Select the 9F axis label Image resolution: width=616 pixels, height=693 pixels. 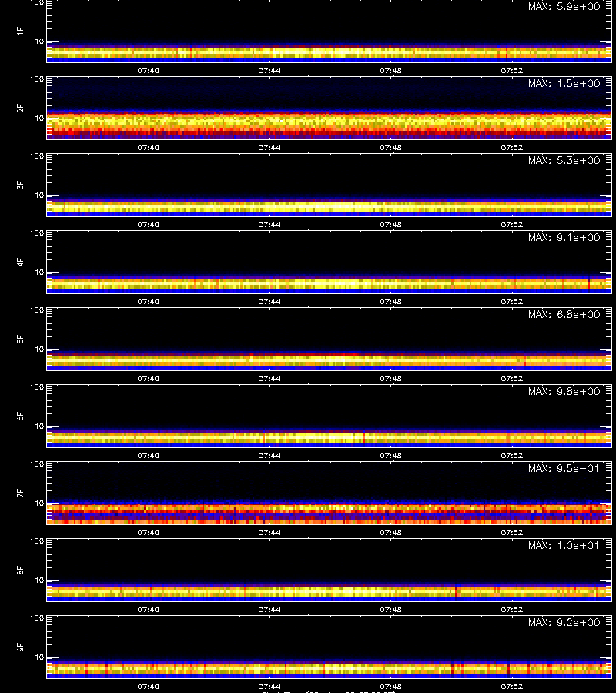[x=20, y=648]
